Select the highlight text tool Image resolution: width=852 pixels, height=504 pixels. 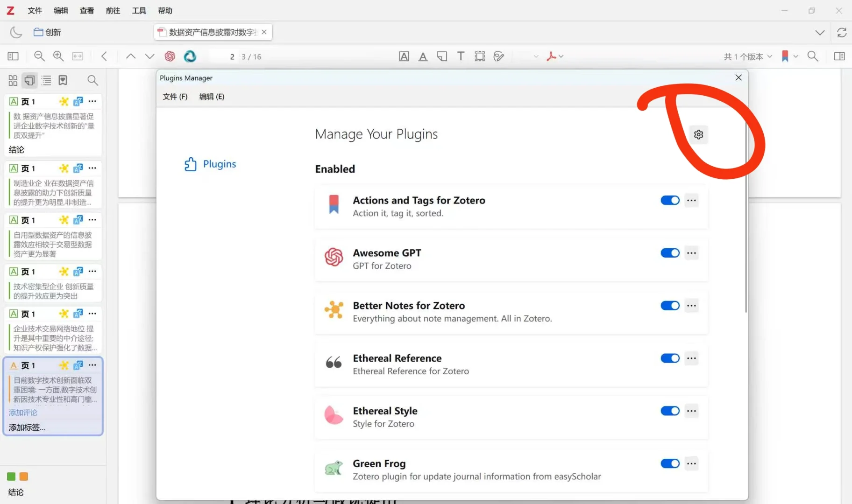click(404, 56)
